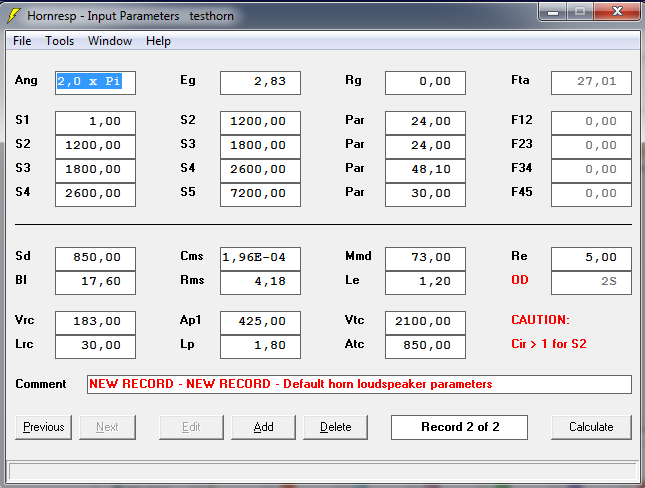
Task: Click the Record 2 of 2 box
Action: [459, 427]
